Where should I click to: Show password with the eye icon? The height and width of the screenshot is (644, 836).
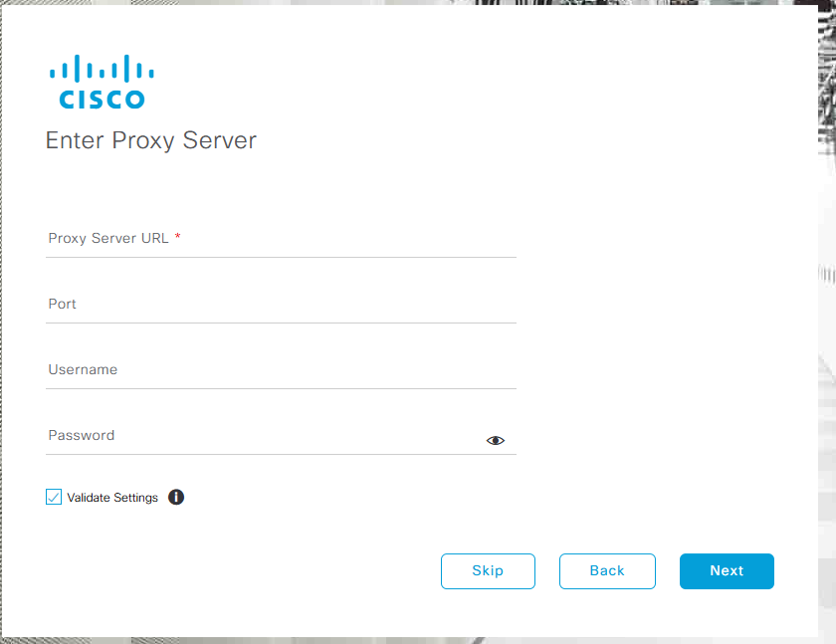496,440
